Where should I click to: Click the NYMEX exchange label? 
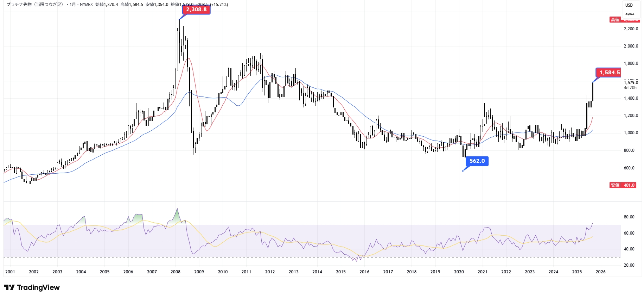86,5
